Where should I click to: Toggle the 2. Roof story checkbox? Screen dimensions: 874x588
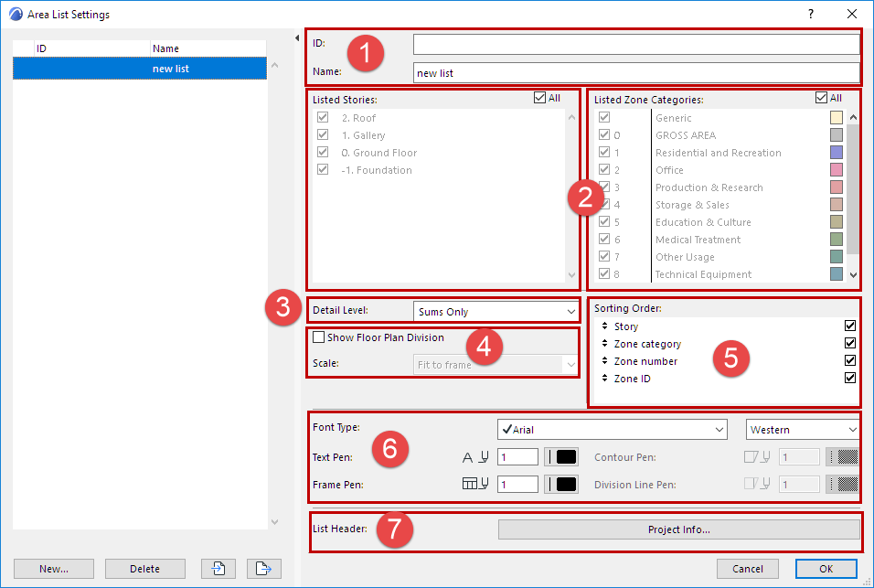(323, 117)
